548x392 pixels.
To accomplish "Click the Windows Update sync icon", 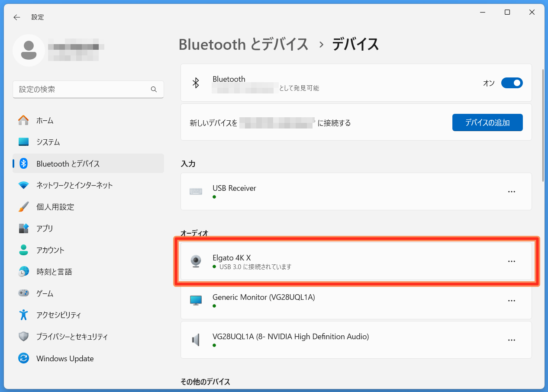I will click(x=23, y=358).
